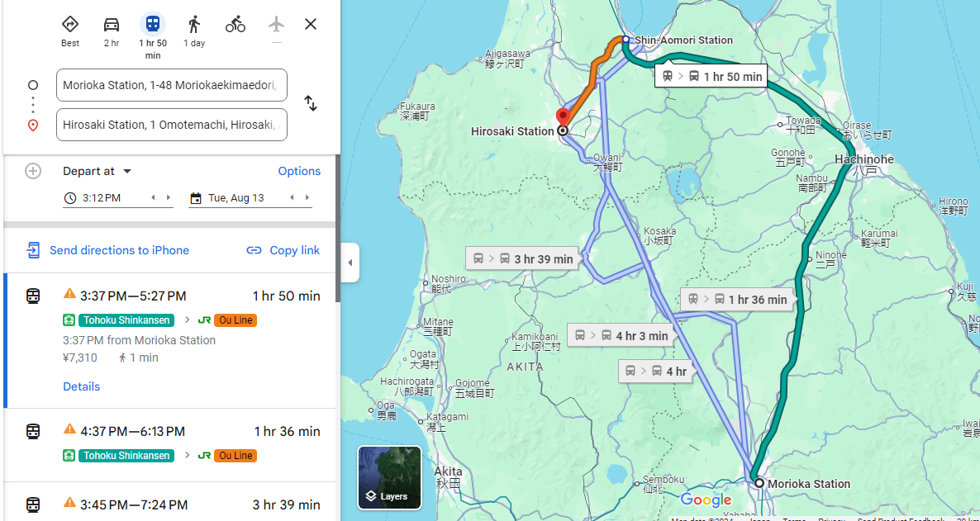980x521 pixels.
Task: Click the Shin-Aomori Station transfer marker
Action: (x=626, y=40)
